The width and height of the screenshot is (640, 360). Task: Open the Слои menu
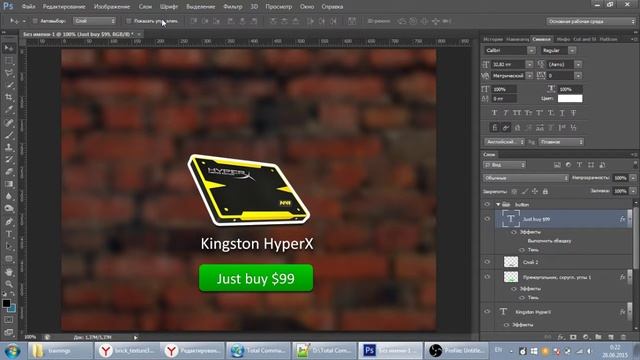(x=145, y=7)
